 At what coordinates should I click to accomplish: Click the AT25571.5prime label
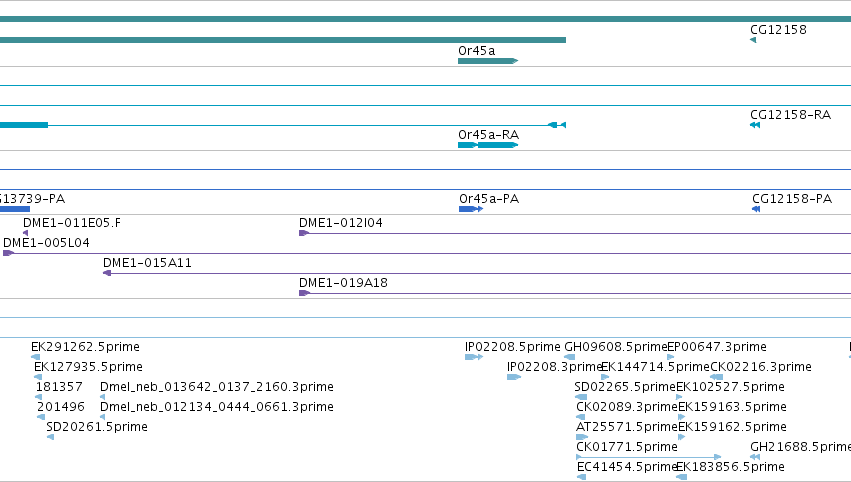(x=627, y=427)
